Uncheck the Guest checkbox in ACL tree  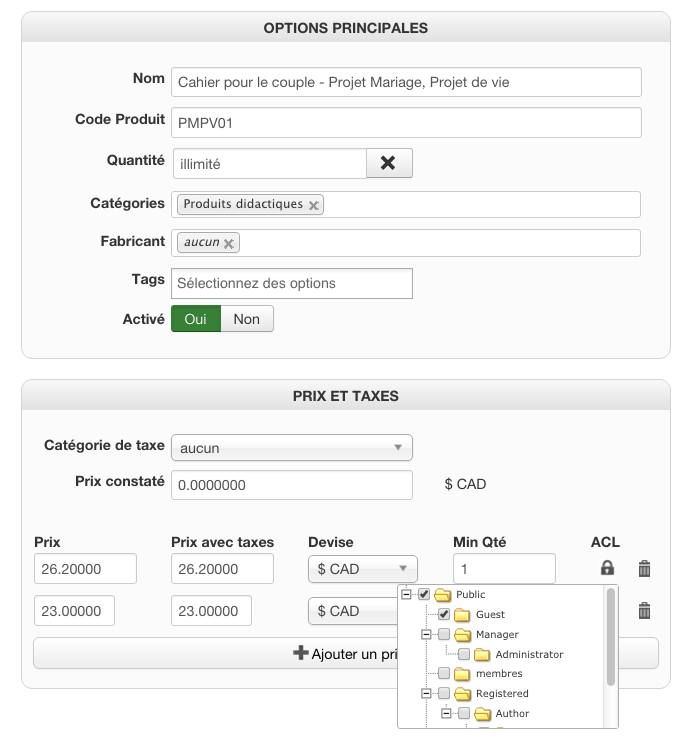tap(444, 614)
